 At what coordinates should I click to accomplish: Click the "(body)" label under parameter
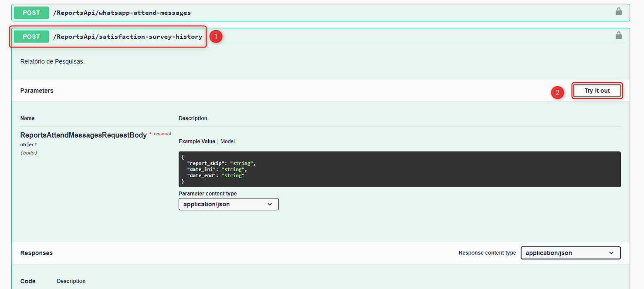(29, 153)
